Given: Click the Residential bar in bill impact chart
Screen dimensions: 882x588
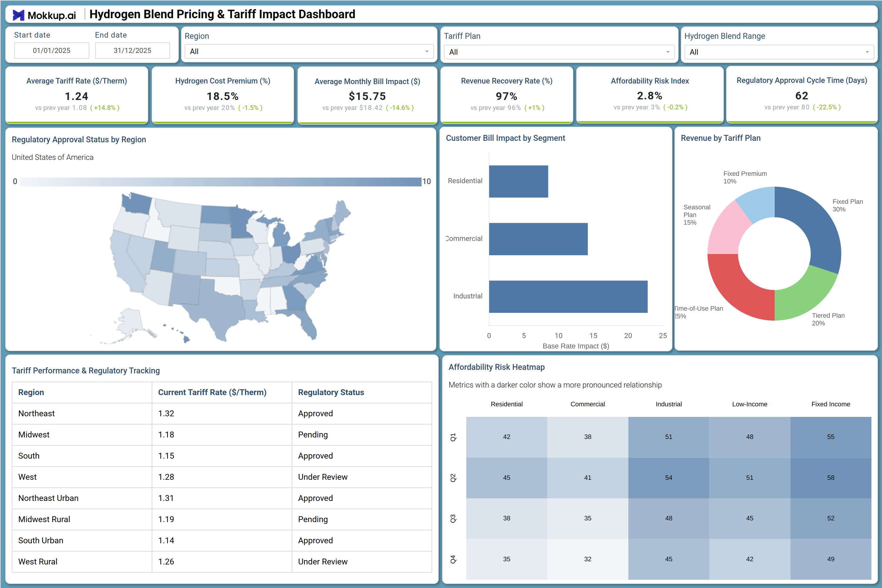Looking at the screenshot, I should pyautogui.click(x=518, y=181).
